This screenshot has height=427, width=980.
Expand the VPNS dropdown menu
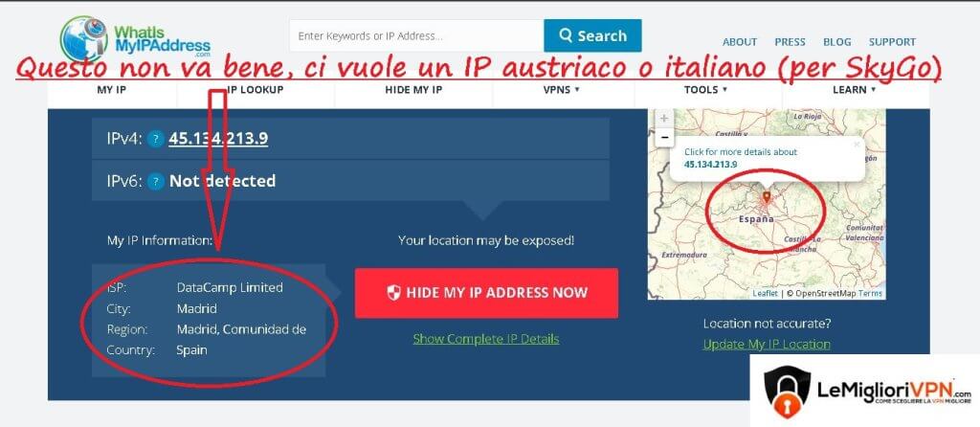point(562,90)
